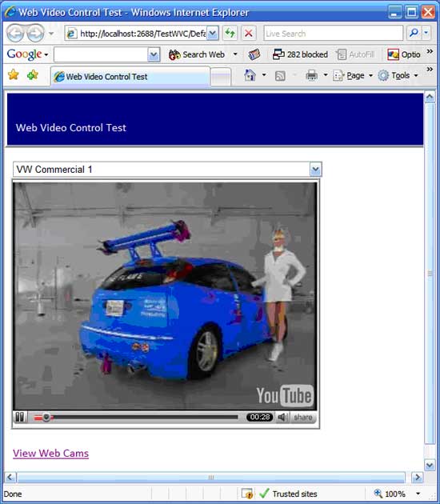
Task: Open the Google toolbar logo menu
Action: coord(27,54)
